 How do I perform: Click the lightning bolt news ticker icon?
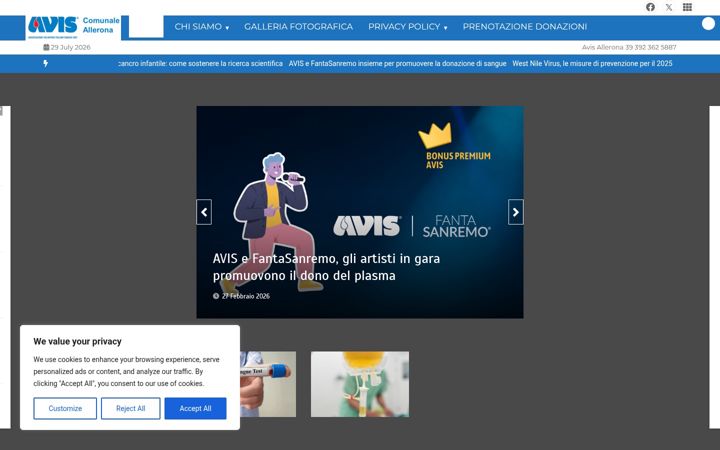coord(45,63)
